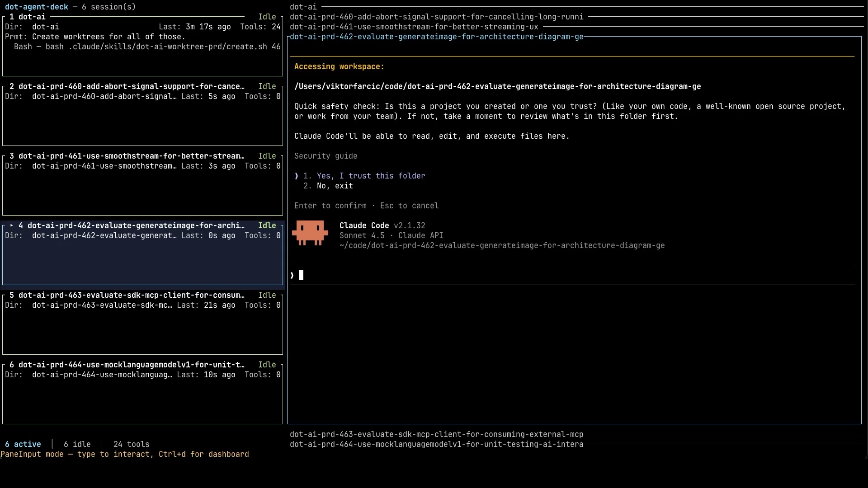
Task: Click 'Last: 0s ago' in session 4
Action: point(208,235)
